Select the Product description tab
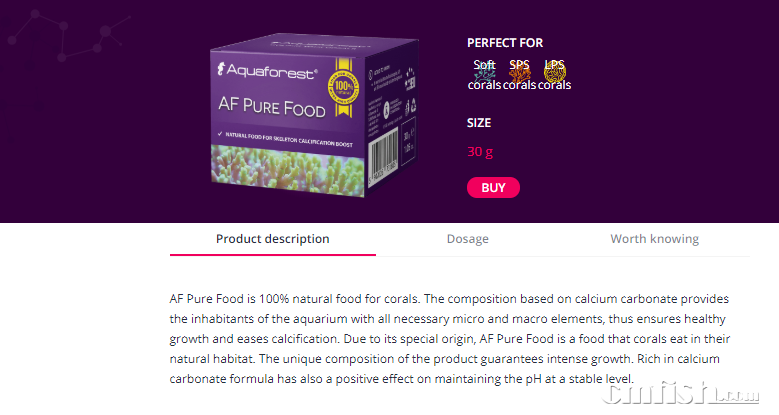 click(x=273, y=239)
